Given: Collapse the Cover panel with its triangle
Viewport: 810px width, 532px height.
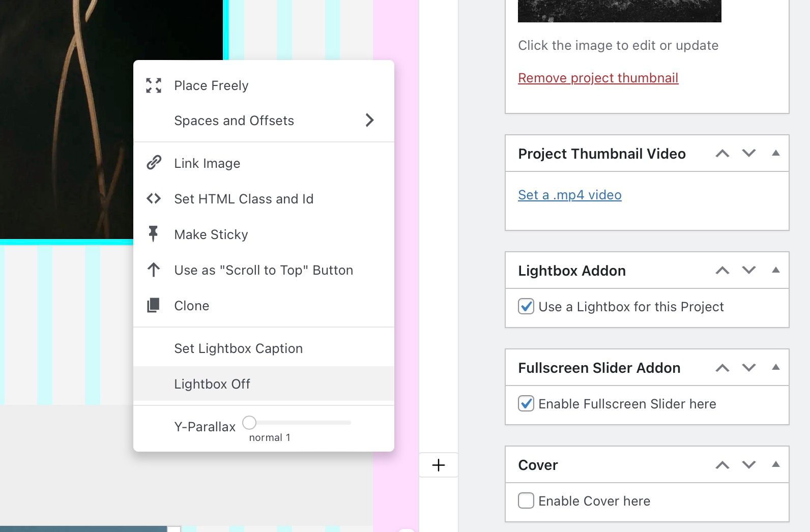Looking at the screenshot, I should (x=775, y=464).
